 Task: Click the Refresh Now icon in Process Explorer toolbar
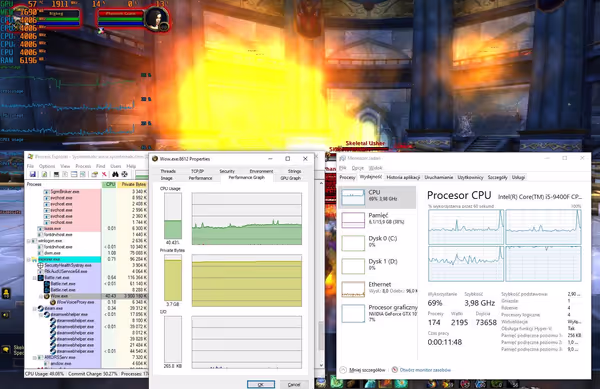pos(44,174)
